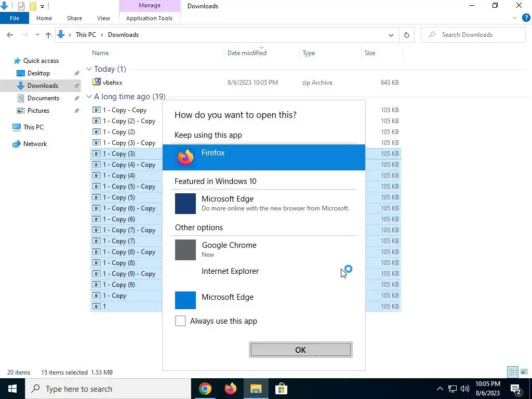Select the file 1 - Copy (2)
The height and width of the screenshot is (399, 532).
tap(119, 132)
